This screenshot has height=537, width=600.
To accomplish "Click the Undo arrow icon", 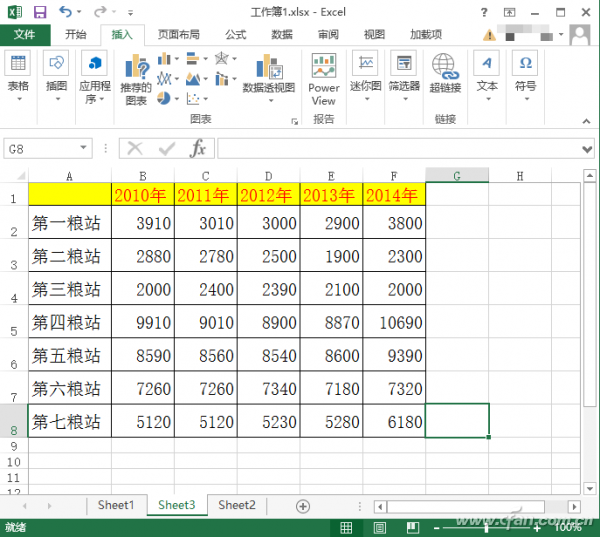I will 65,12.
